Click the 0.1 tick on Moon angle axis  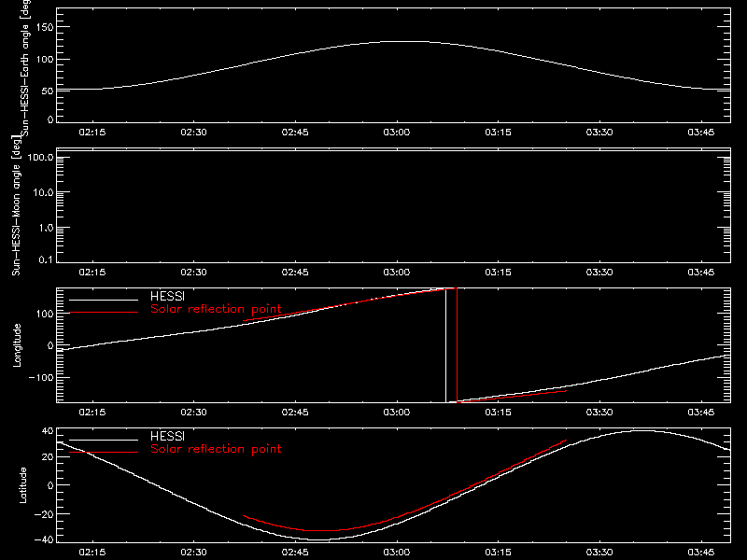(46, 259)
